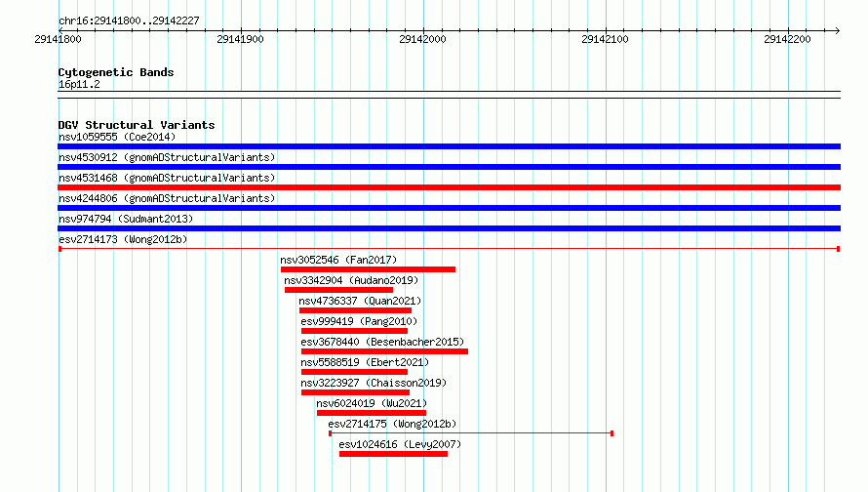Select the red bar under esv3678440

click(384, 351)
